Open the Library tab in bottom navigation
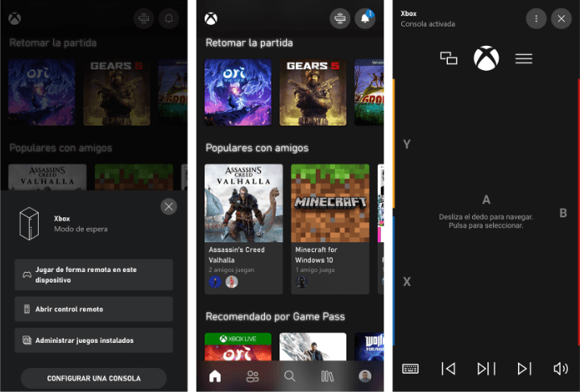This screenshot has height=392, width=580. coord(327,376)
